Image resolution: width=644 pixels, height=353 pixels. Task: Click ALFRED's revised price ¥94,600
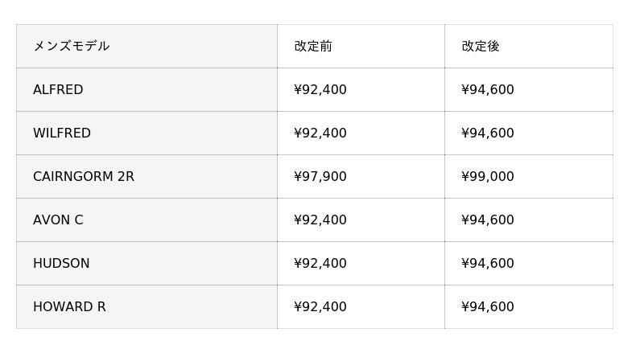488,90
